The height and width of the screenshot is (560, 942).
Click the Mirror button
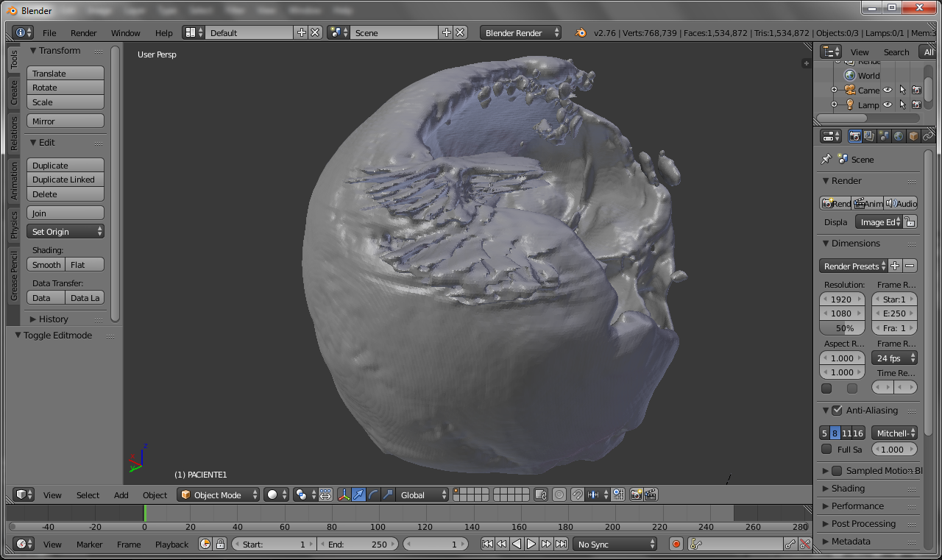click(x=65, y=121)
